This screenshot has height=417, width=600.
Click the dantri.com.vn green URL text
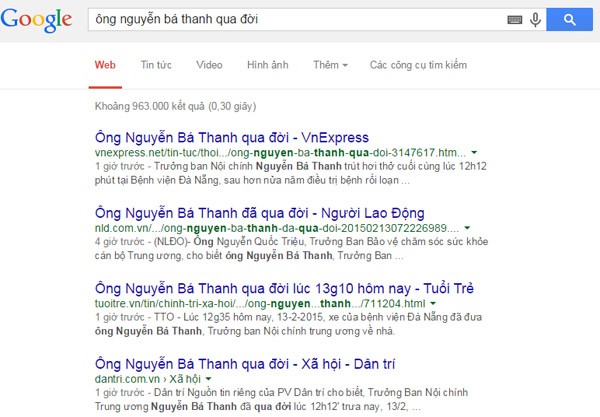tap(127, 379)
